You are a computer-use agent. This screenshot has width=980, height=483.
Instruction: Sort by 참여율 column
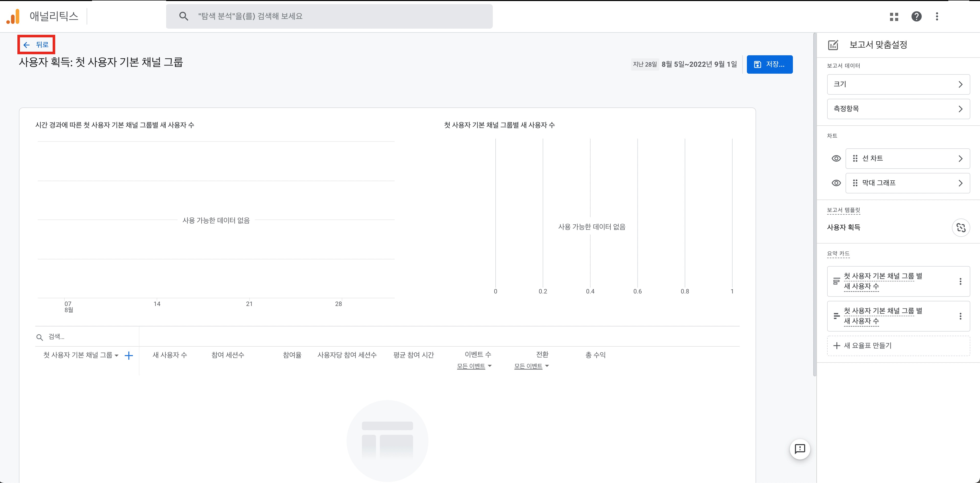point(292,355)
